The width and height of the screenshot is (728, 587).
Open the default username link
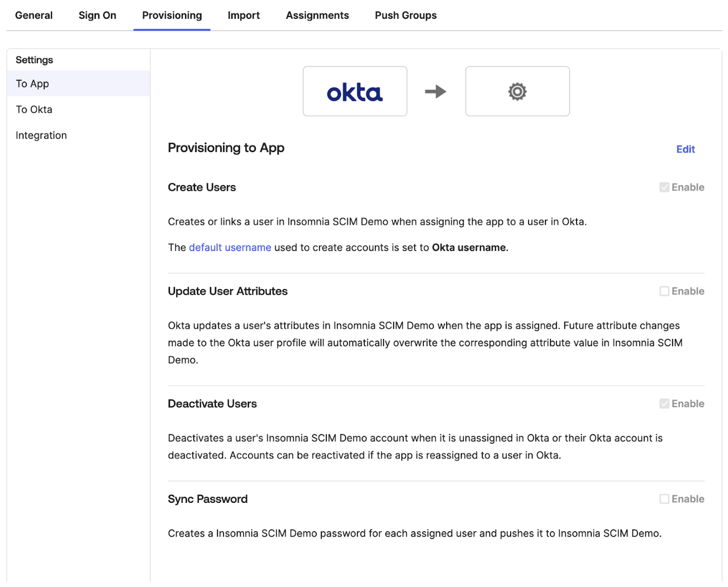[x=230, y=247]
